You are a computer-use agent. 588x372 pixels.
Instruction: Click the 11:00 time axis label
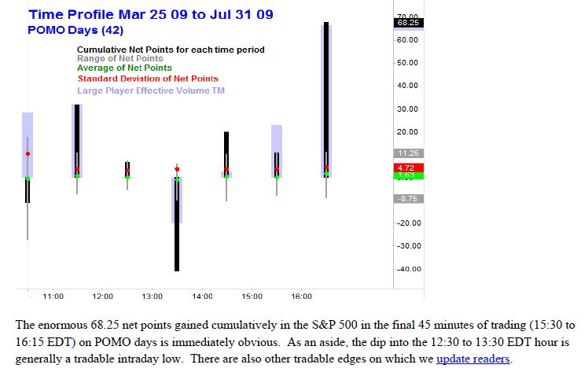(x=53, y=296)
